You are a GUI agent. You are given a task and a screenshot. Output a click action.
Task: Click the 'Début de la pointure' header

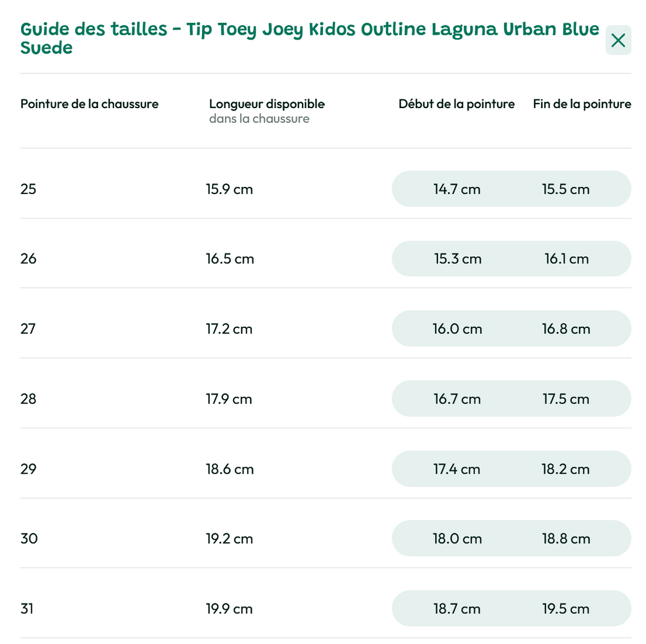[456, 104]
